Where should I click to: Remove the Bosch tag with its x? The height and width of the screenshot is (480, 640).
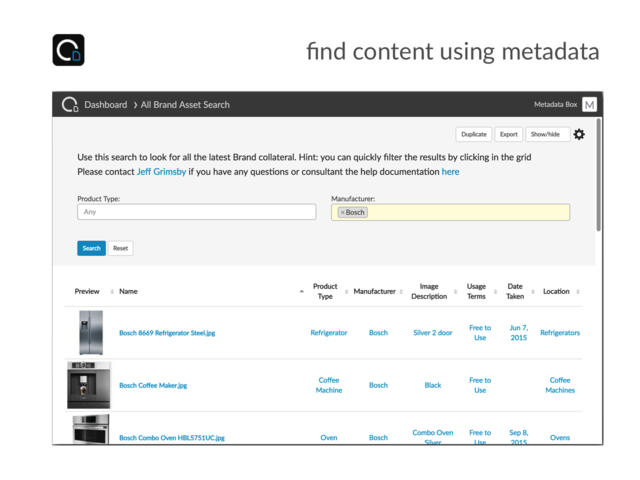pos(342,212)
